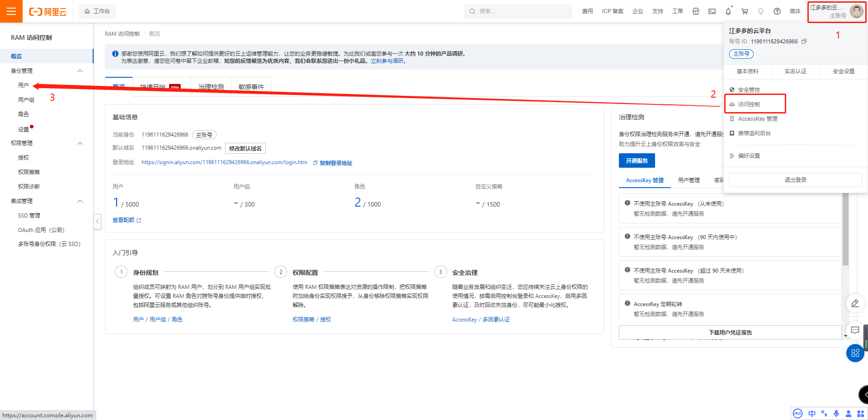868x420 pixels.
Task: Open the 工单 menu
Action: (x=677, y=11)
